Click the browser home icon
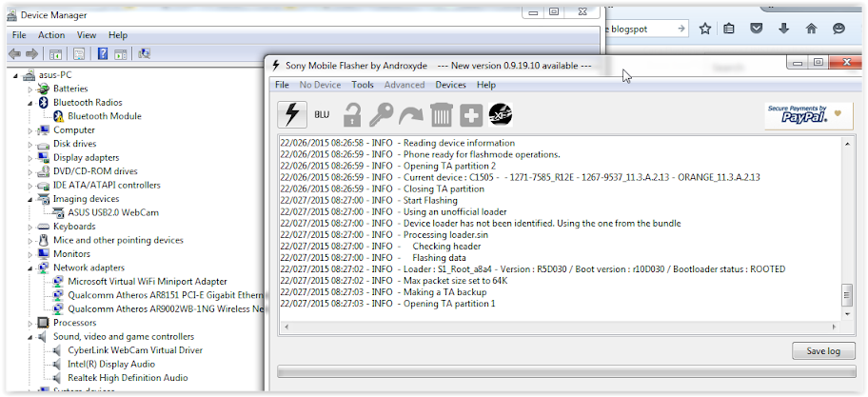The image size is (868, 397). [811, 29]
